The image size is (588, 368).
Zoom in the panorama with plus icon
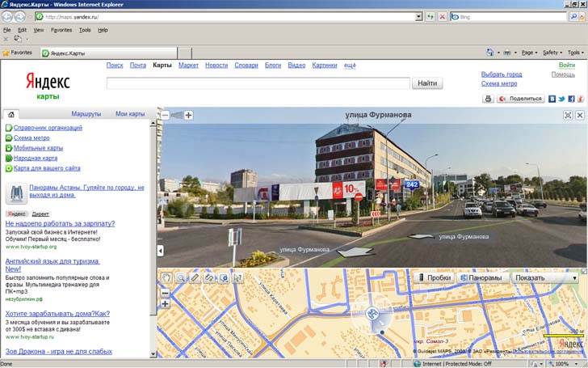click(x=189, y=116)
